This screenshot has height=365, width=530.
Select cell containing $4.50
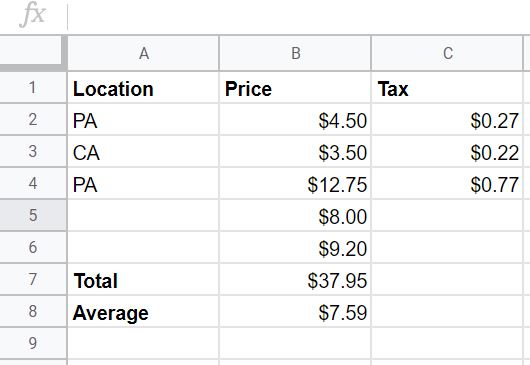[x=295, y=120]
